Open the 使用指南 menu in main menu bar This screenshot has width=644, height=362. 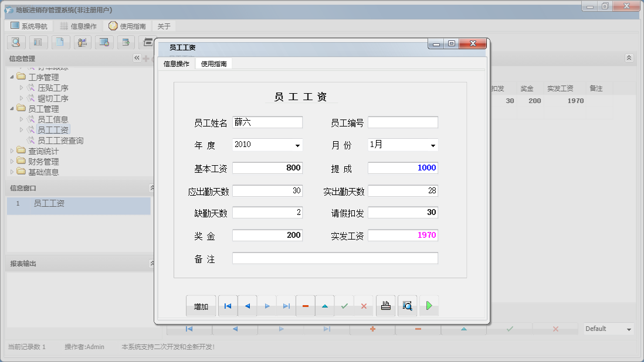click(127, 26)
